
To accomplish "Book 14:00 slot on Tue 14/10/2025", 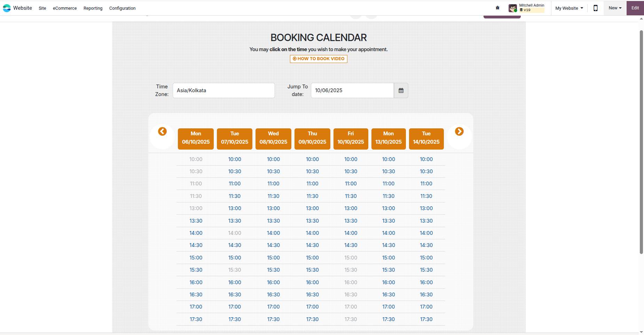I will (x=426, y=233).
